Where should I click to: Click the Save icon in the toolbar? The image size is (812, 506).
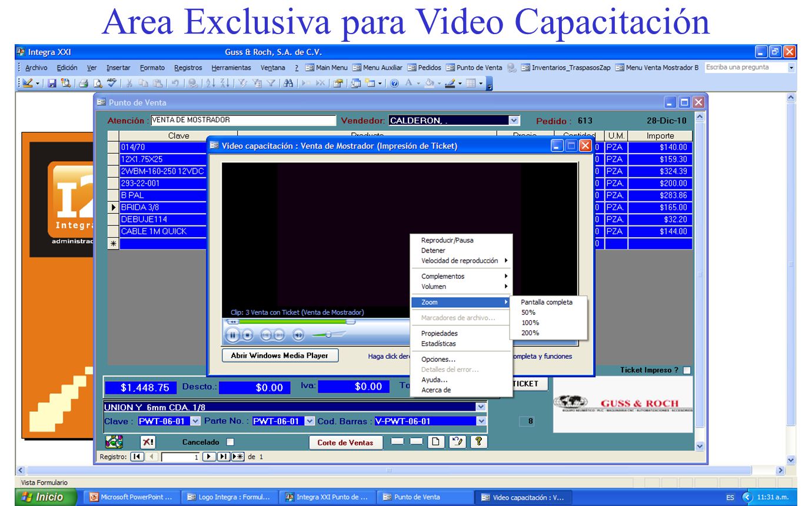click(x=52, y=84)
